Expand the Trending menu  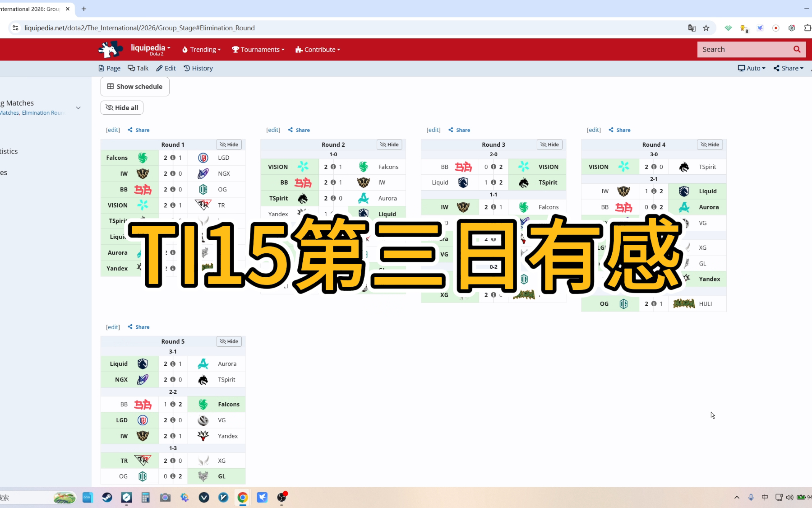[x=201, y=49]
